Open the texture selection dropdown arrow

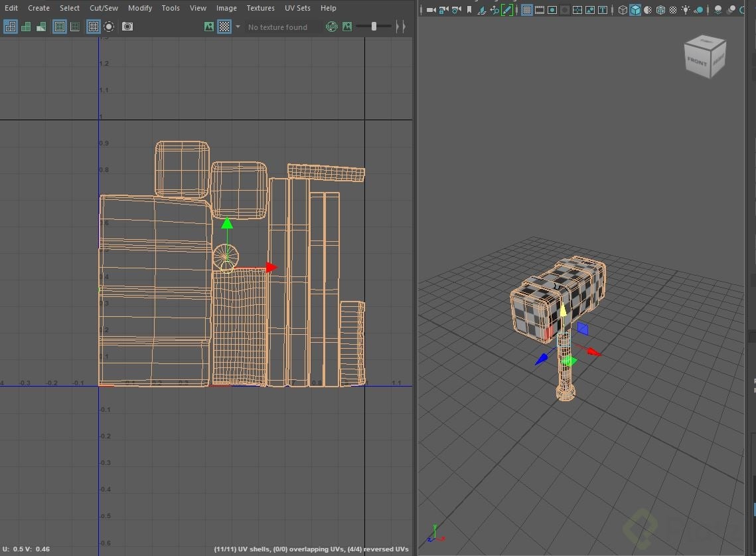238,27
